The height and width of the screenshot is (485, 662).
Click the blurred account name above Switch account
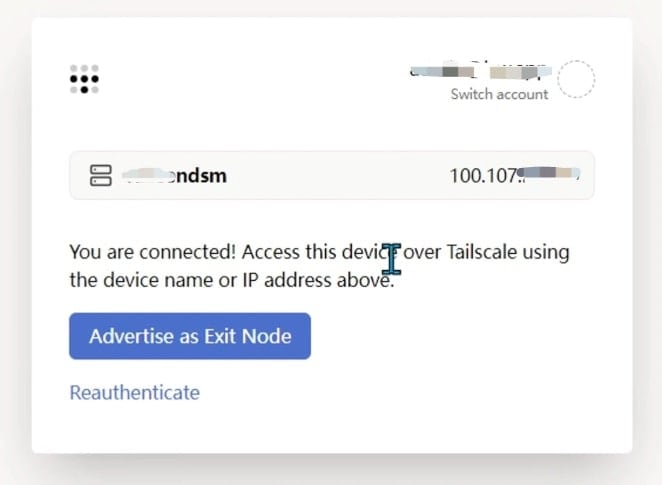click(x=480, y=72)
